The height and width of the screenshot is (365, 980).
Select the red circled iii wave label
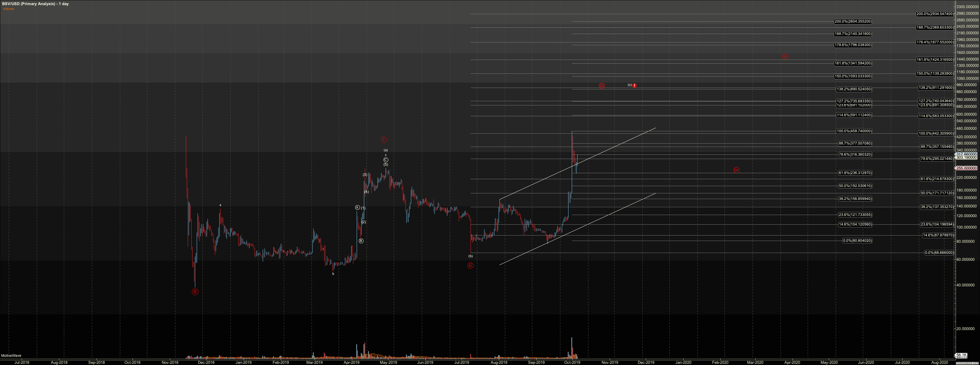pyautogui.click(x=602, y=86)
